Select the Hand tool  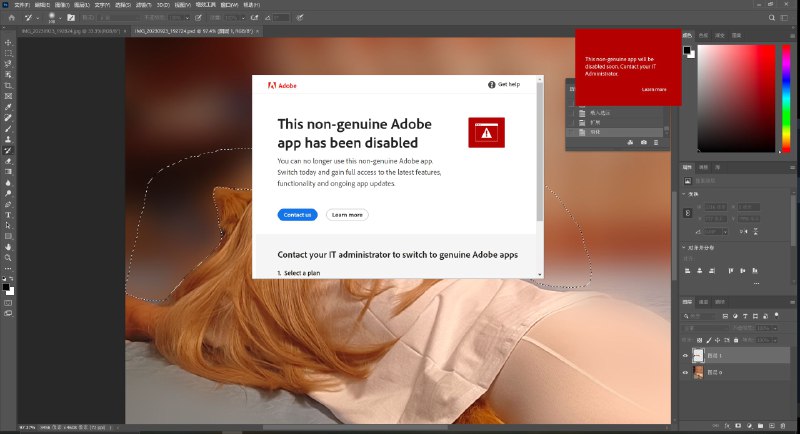[8, 247]
